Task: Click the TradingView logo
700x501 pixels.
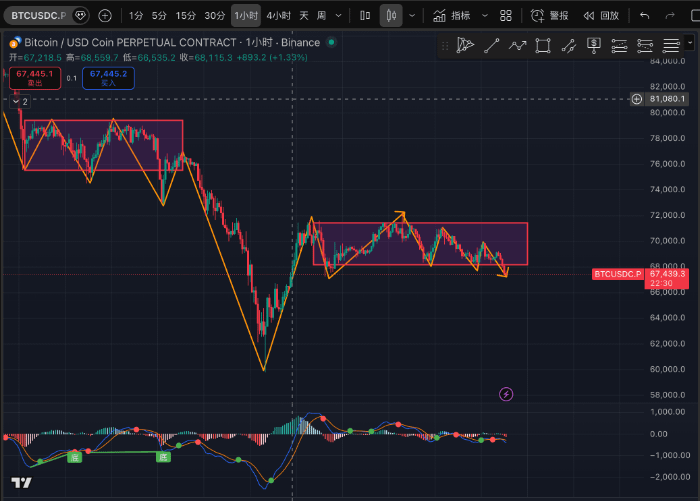Action: 21,483
